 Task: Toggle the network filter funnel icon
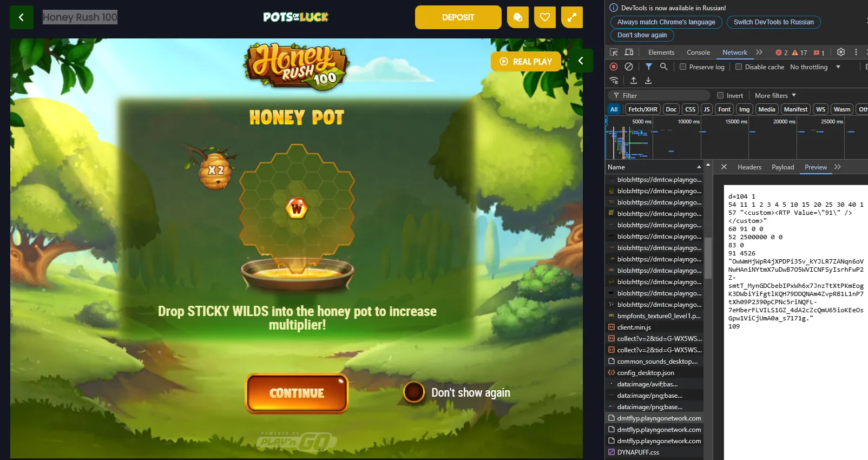[x=648, y=67]
